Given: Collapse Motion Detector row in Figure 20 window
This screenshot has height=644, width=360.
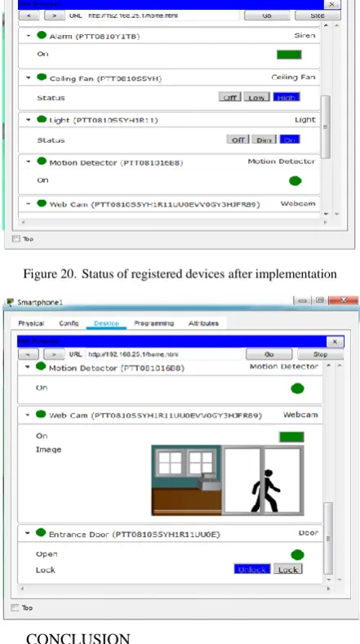Looking at the screenshot, I should 29,162.
